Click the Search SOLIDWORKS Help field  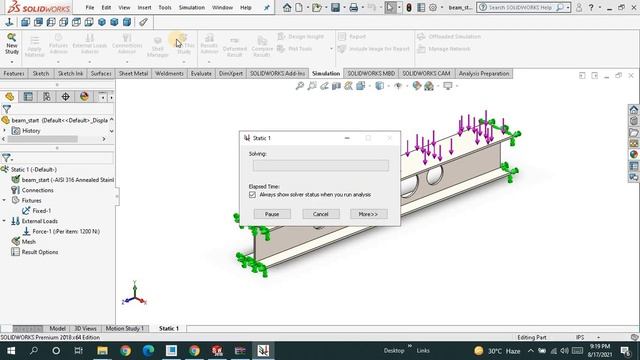[523, 7]
